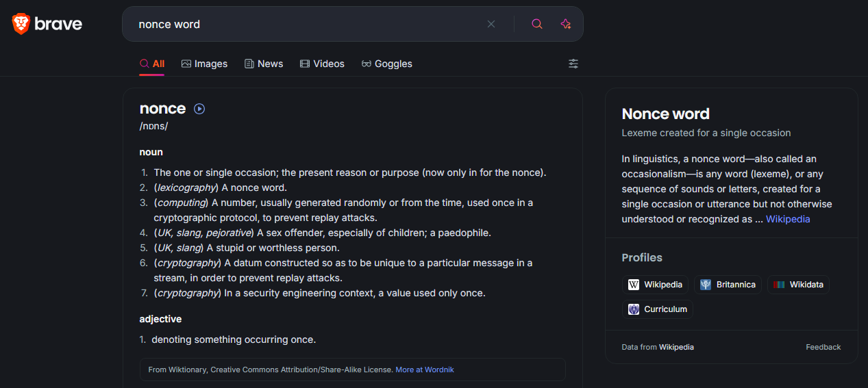Click the pronunciation /nɒns/ text
This screenshot has height=388, width=868.
click(x=153, y=126)
